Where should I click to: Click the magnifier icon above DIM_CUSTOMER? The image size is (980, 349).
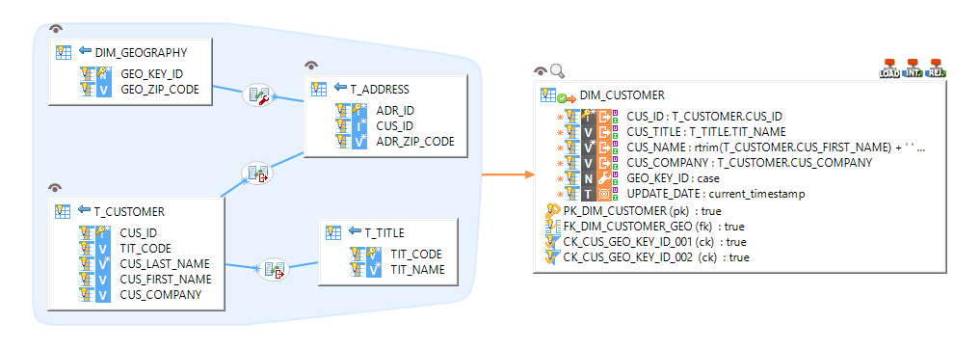tap(557, 71)
